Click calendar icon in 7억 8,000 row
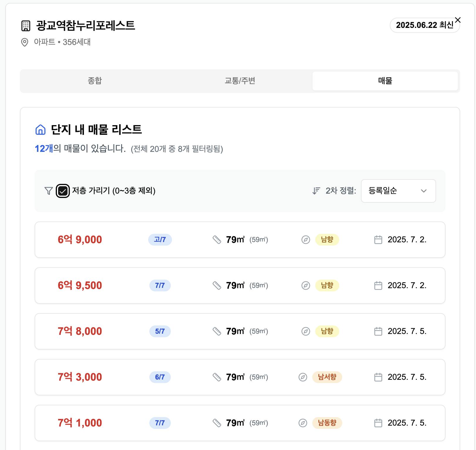 pos(378,331)
